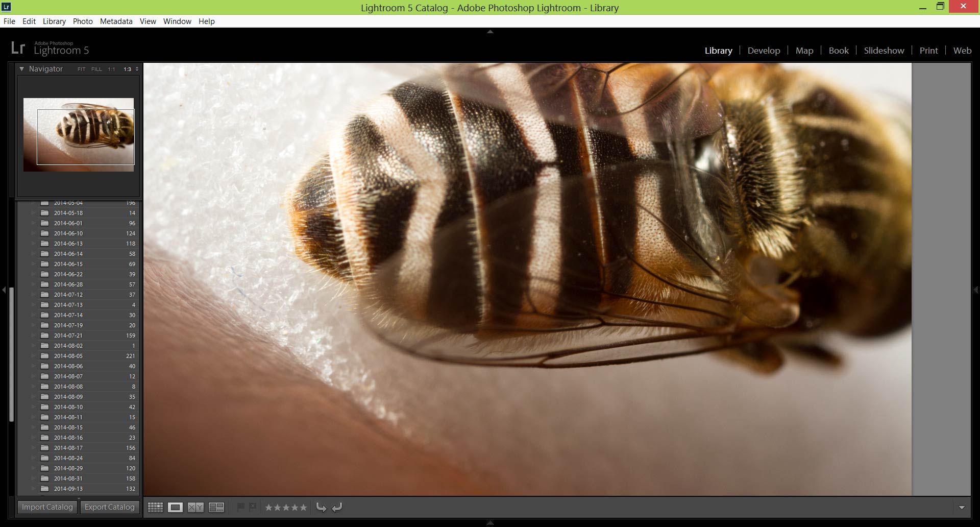The width and height of the screenshot is (980, 527).
Task: Click the folder icon beside 2014-06-28
Action: click(x=45, y=284)
